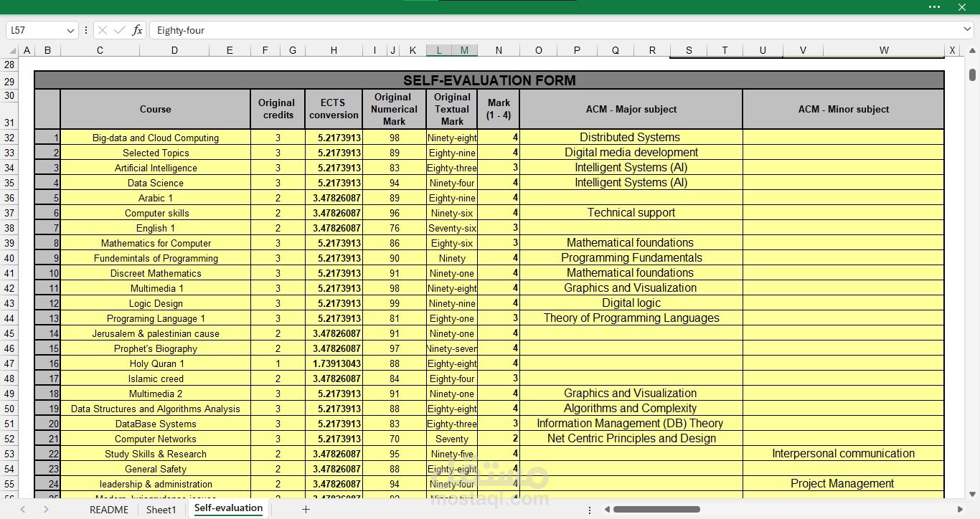Switch to the README sheet tab
980x519 pixels.
(109, 510)
